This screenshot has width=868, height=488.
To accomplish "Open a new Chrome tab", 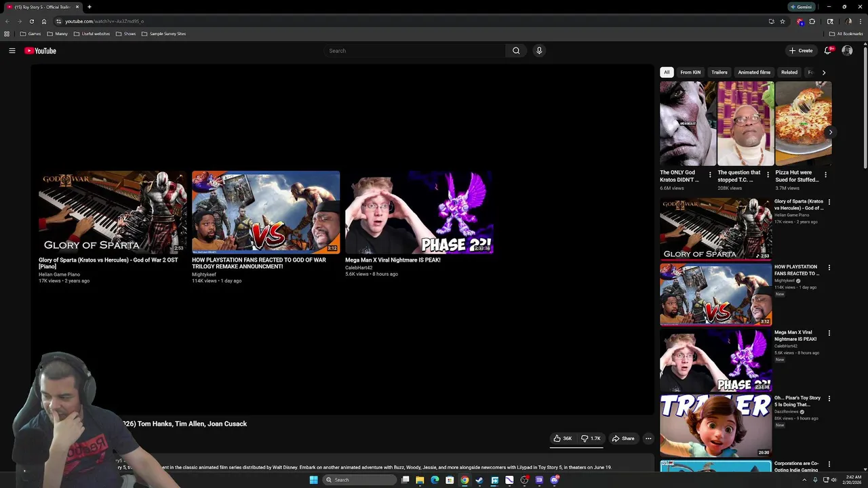I will tap(89, 7).
